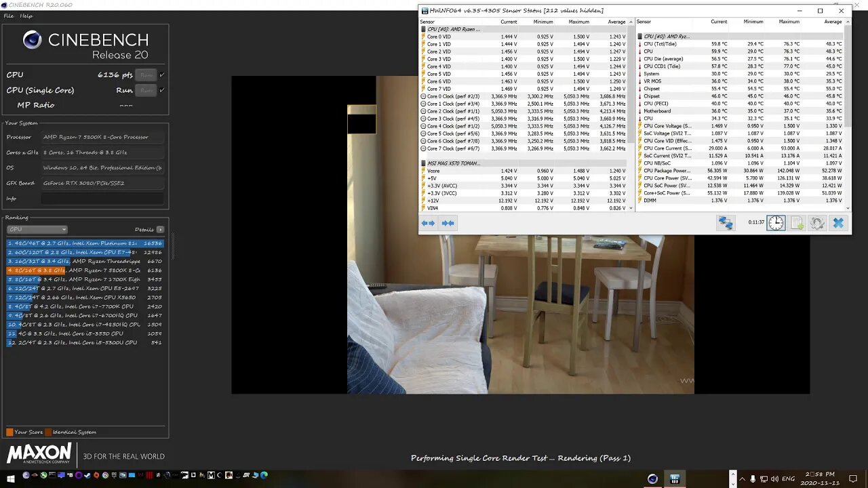Viewport: 868px width, 488px height.
Task: Click the Cinebench logo sphere icon
Action: 32,40
